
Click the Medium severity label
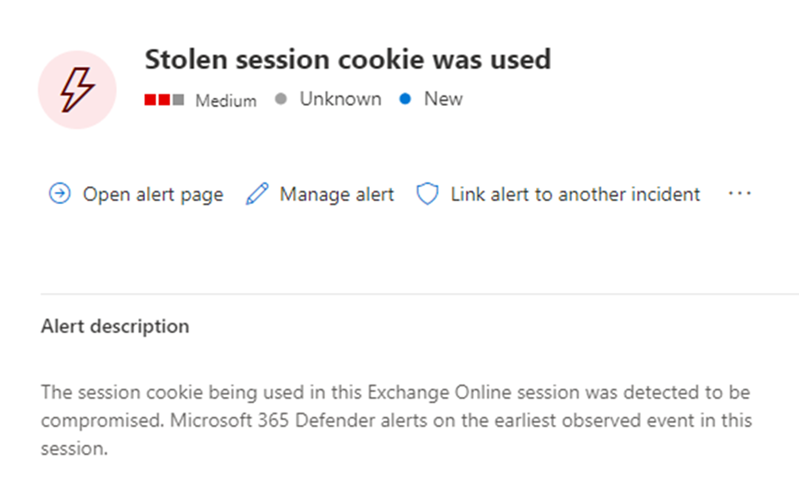tap(226, 101)
